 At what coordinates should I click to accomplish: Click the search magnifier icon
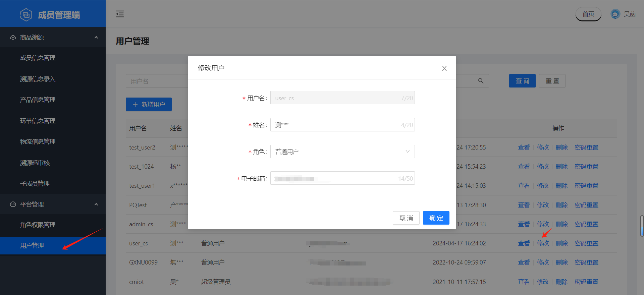(x=481, y=81)
